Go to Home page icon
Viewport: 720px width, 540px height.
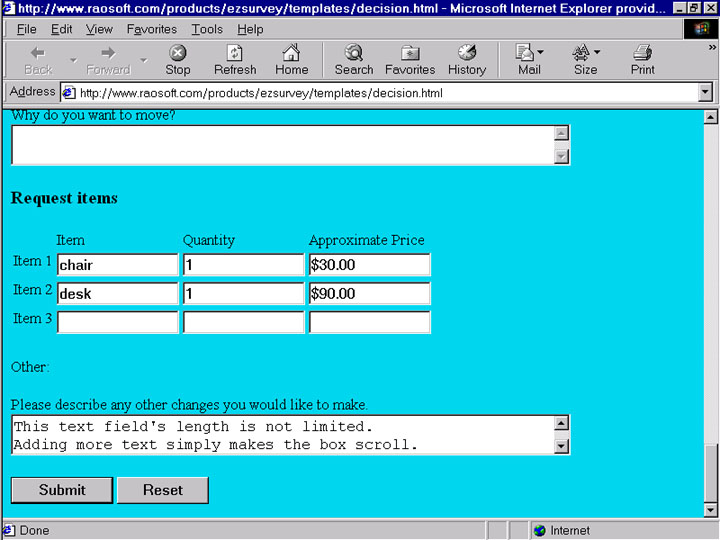pos(291,53)
